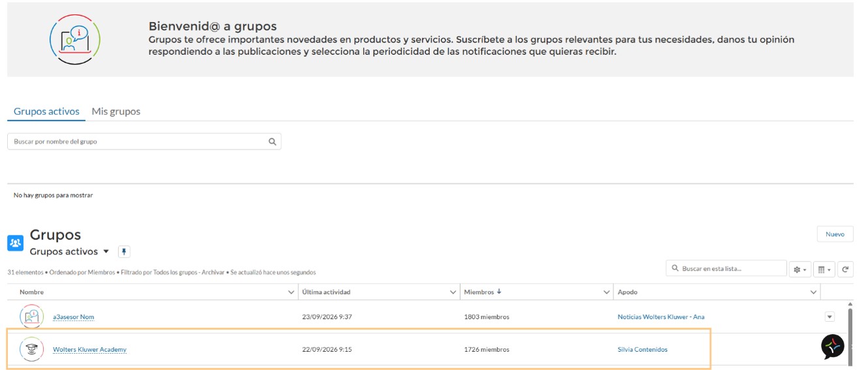Focus the Buscar en esta lista field

[x=726, y=268]
